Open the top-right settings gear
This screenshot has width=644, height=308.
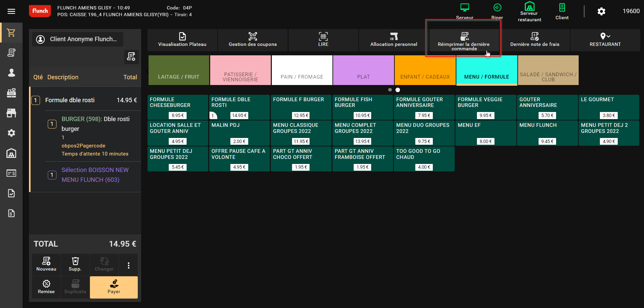[x=601, y=11]
